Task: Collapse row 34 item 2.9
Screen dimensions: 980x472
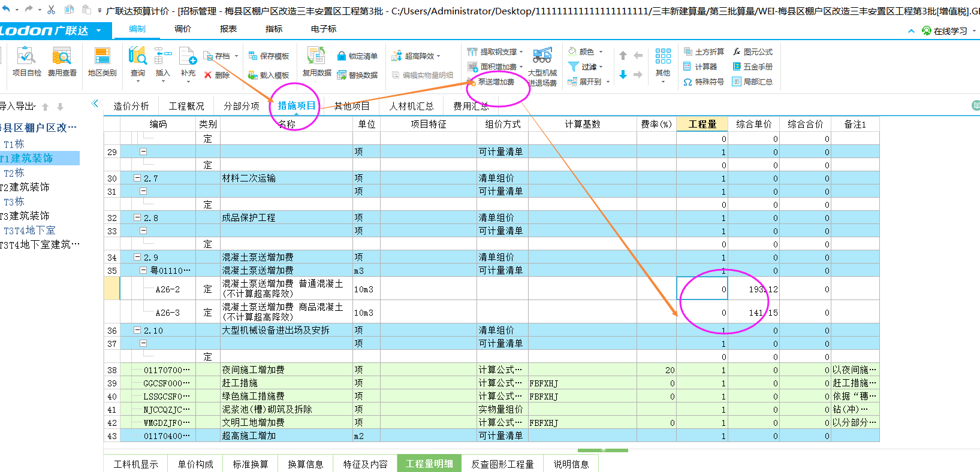Action: 137,257
